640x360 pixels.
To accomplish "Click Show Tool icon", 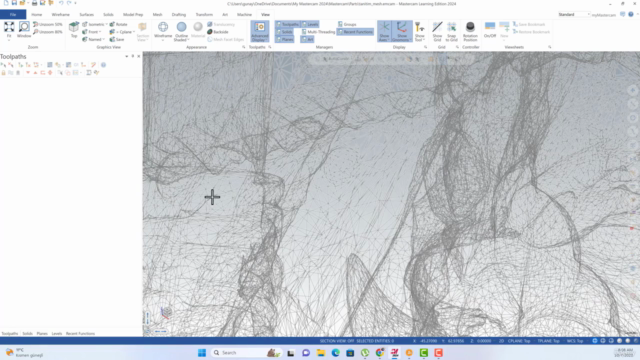I will point(420,31).
